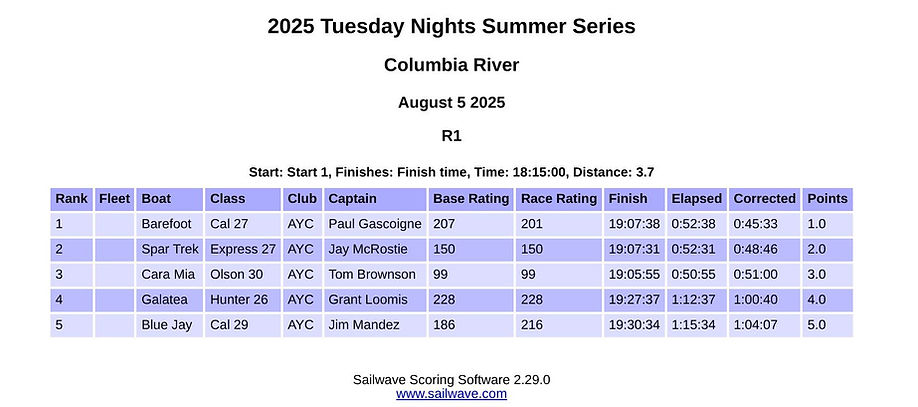Click the Rank column header
Screen dimensions: 918x407
(71, 199)
